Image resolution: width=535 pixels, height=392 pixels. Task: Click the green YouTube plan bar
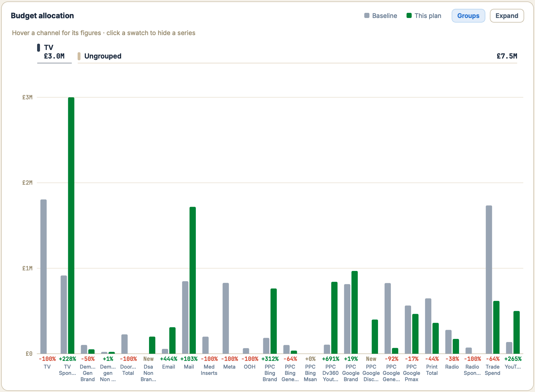coord(516,332)
